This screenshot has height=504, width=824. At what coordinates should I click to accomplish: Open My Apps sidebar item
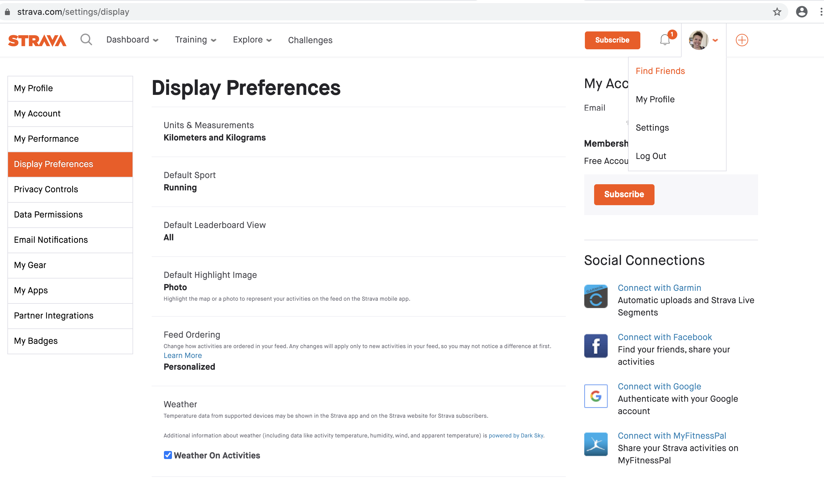[70, 291]
